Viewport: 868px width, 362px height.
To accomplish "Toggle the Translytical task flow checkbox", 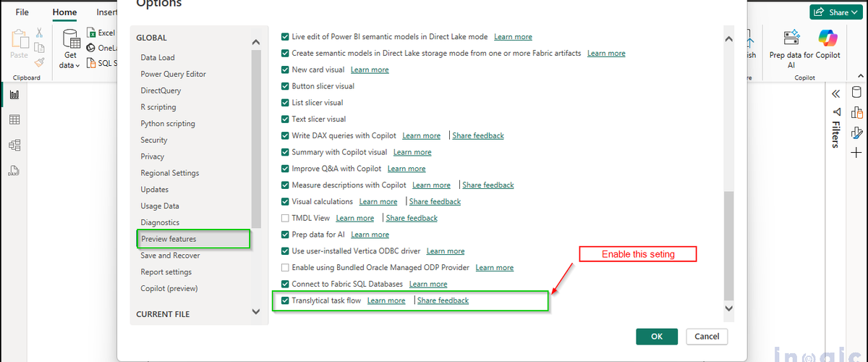I will [x=285, y=300].
